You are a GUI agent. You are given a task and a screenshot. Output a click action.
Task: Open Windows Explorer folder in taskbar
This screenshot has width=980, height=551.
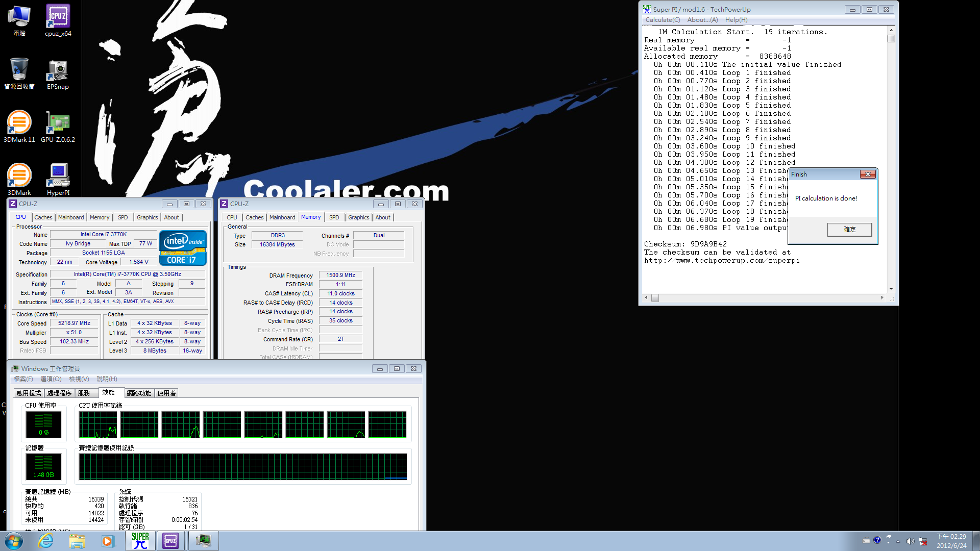pyautogui.click(x=77, y=541)
